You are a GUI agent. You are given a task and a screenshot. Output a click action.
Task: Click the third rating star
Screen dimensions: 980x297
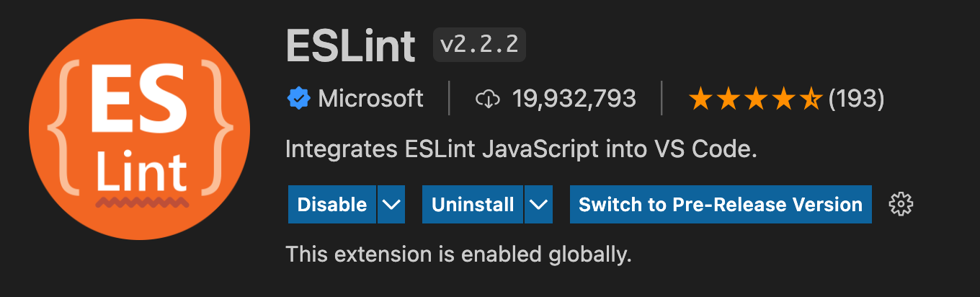click(756, 99)
